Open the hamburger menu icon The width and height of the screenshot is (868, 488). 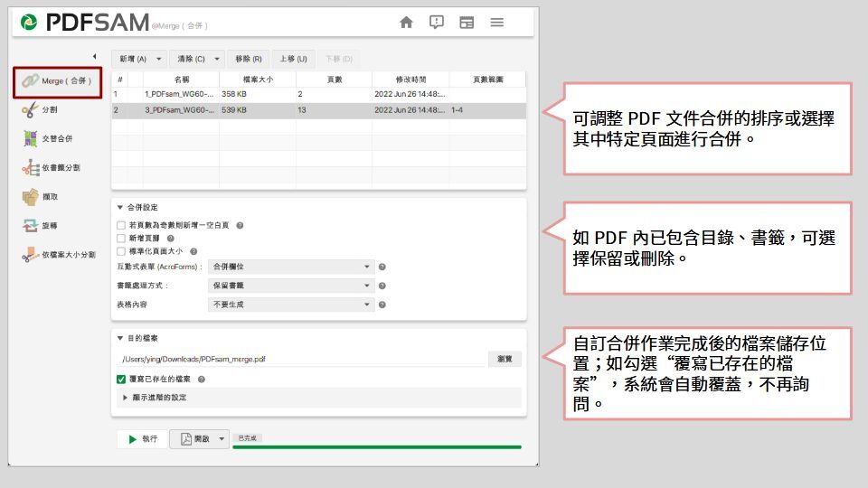(497, 23)
